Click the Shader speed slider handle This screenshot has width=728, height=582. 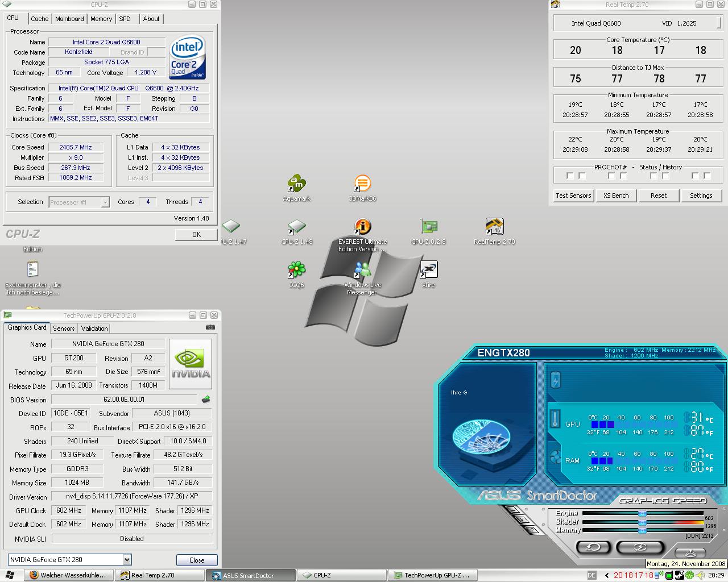click(642, 522)
